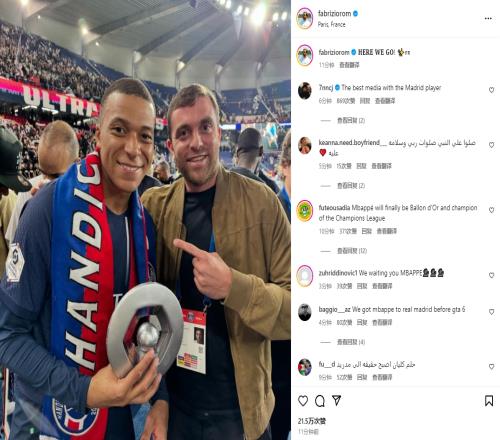500x440 pixels.
Task: Like the post with the heart icon
Action: point(303,401)
